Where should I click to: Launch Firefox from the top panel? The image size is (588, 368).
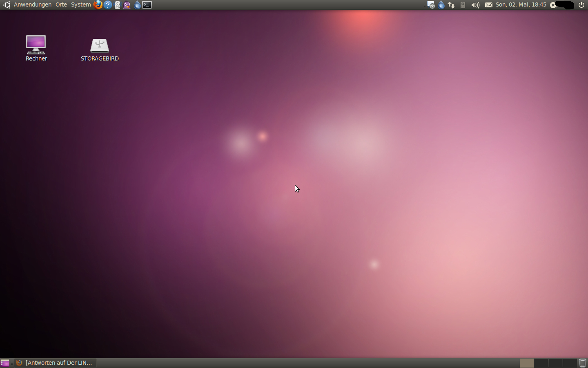click(x=98, y=5)
